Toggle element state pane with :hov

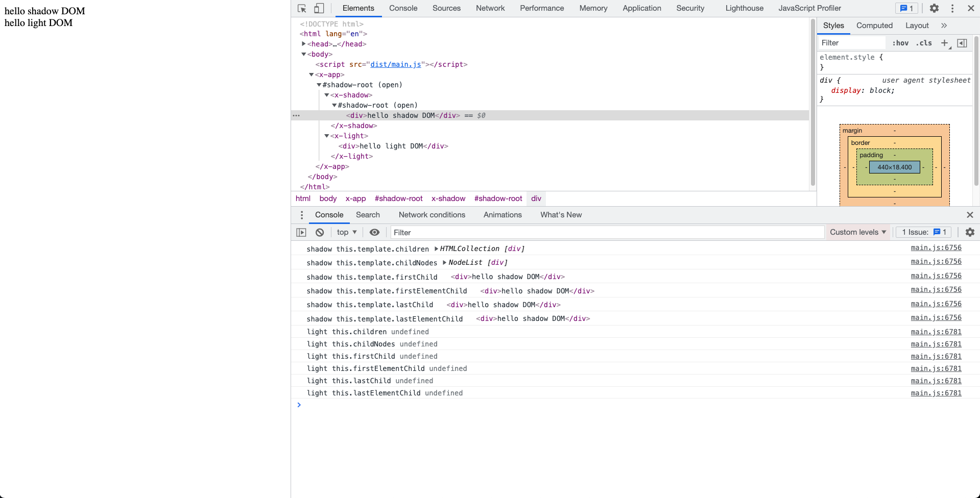pos(900,43)
